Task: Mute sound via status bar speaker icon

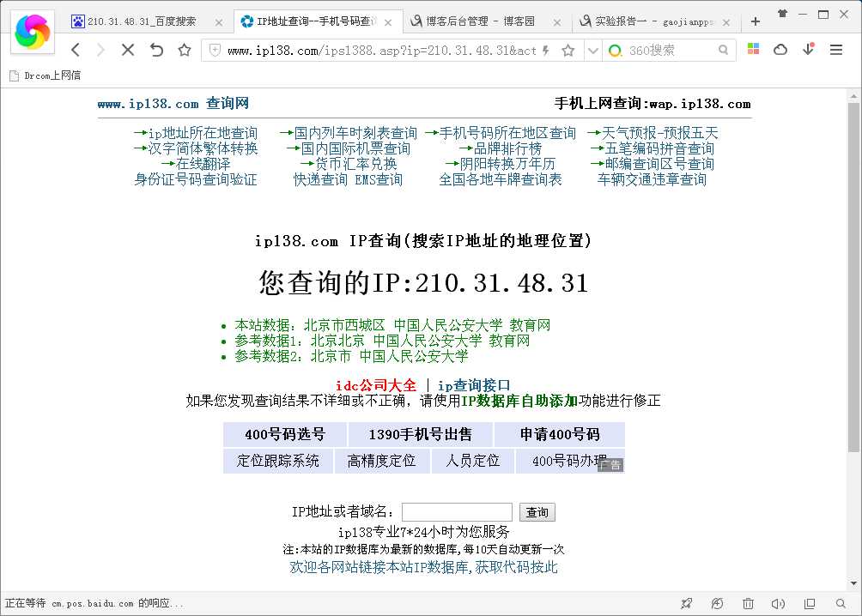Action: (778, 604)
